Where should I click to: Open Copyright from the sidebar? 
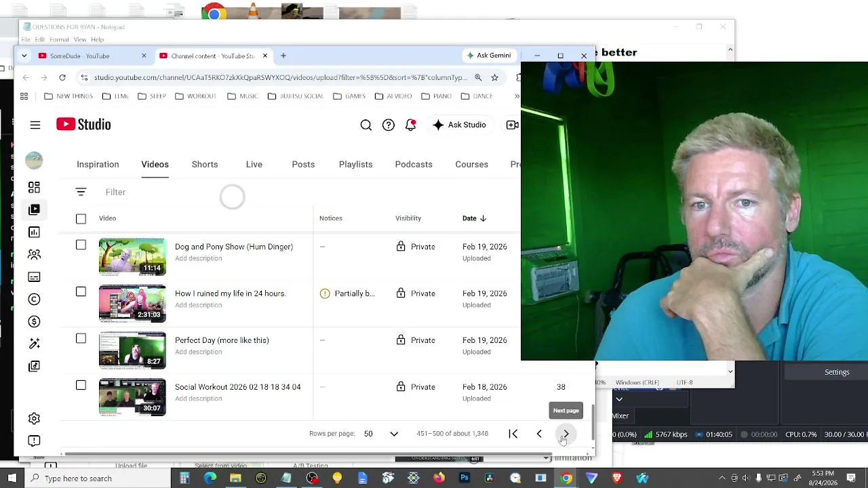[x=34, y=299]
